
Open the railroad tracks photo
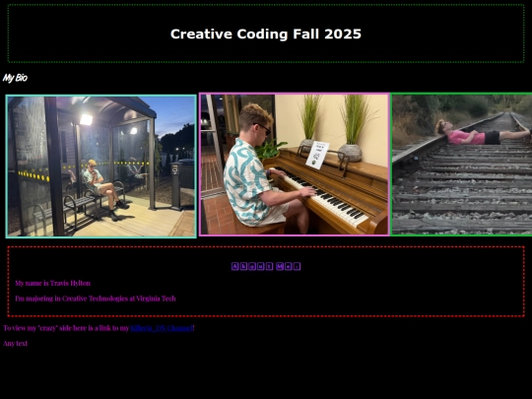coord(462,165)
